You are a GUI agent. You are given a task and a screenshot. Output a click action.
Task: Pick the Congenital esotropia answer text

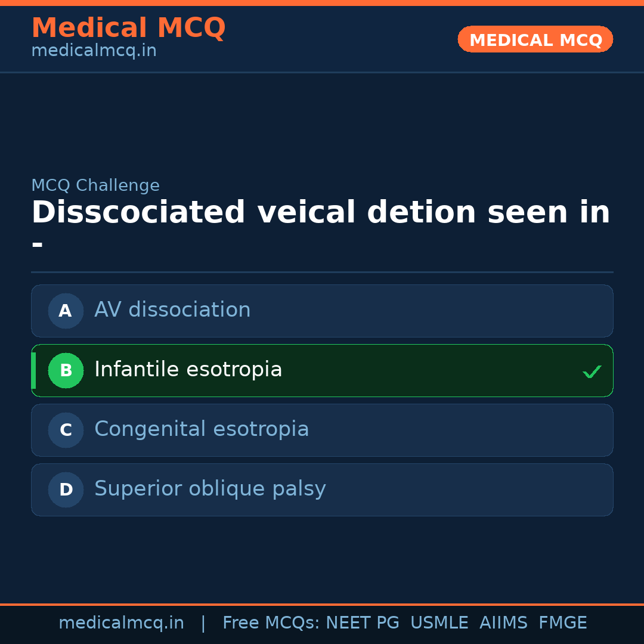click(202, 429)
